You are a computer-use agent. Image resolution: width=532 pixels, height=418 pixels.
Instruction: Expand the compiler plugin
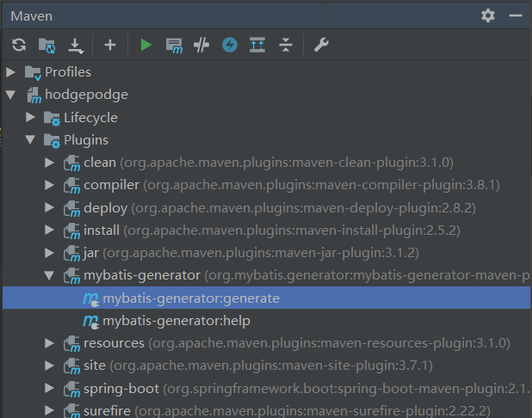50,185
